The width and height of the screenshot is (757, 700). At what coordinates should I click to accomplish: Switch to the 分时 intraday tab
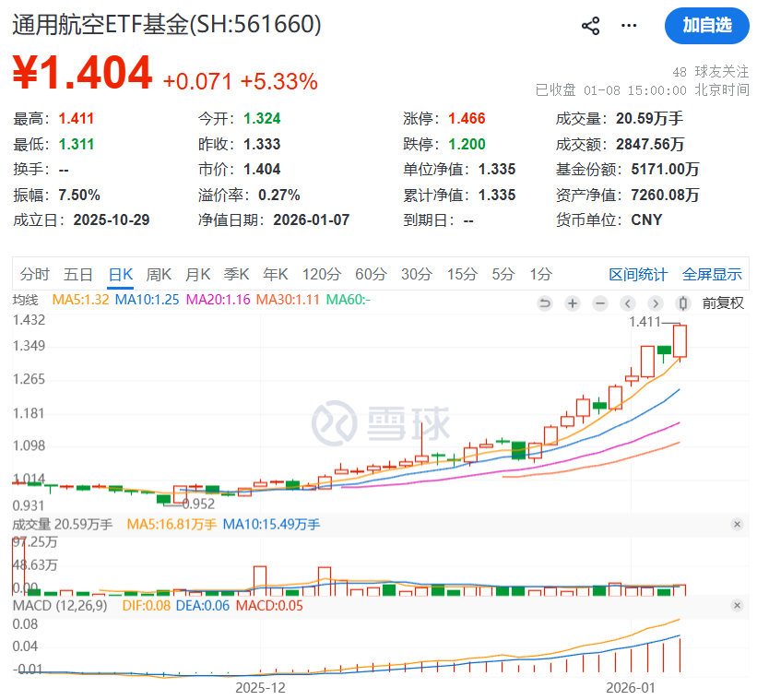[x=34, y=274]
